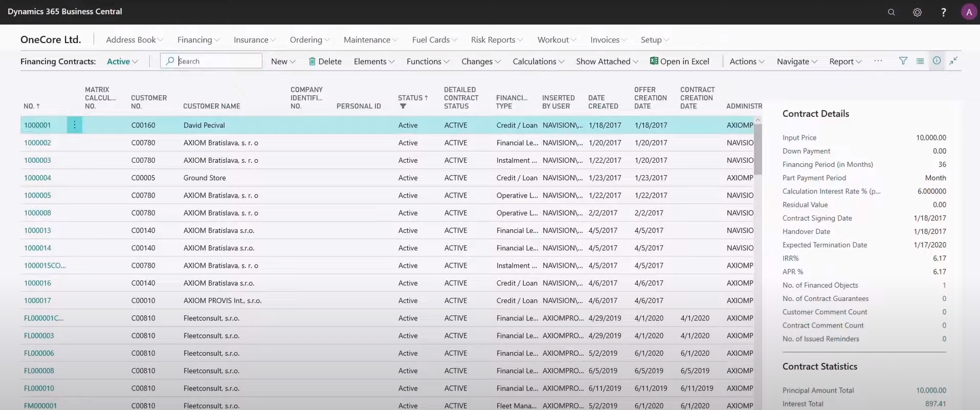The image size is (980, 410).
Task: Click the contract list vertical scrollbar
Action: (x=758, y=148)
